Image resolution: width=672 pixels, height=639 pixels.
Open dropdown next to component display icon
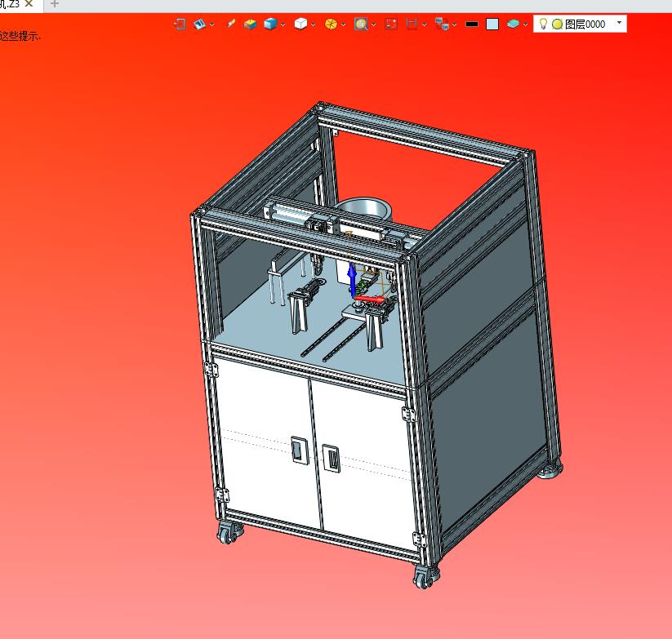tap(454, 24)
